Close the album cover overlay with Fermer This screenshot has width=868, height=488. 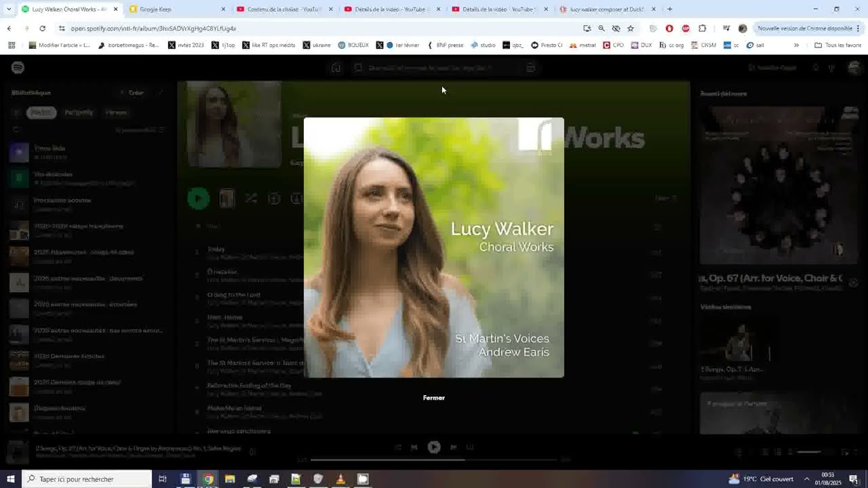pyautogui.click(x=433, y=398)
